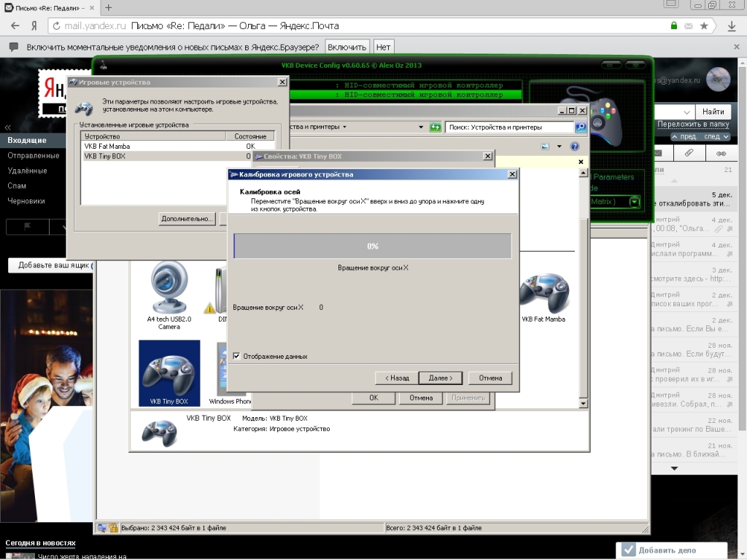
Task: Open the Explorer help question mark icon
Action: pos(576,147)
